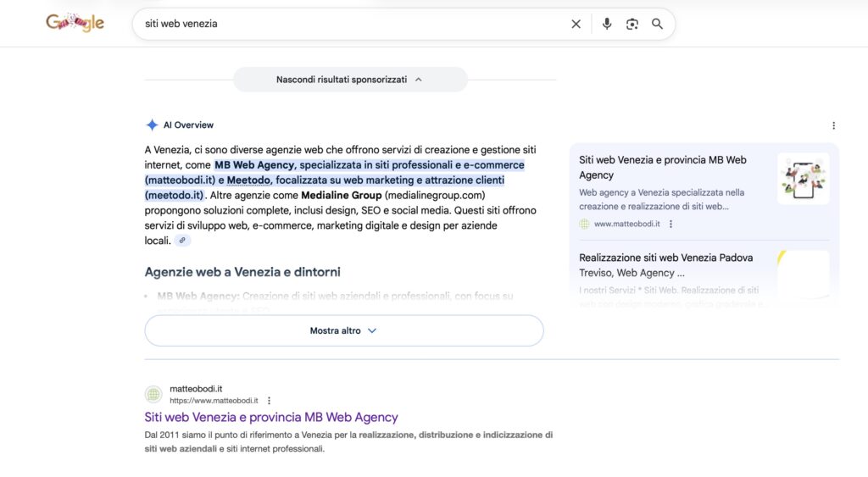Open the AI Overview three-dot options menu

coord(833,125)
